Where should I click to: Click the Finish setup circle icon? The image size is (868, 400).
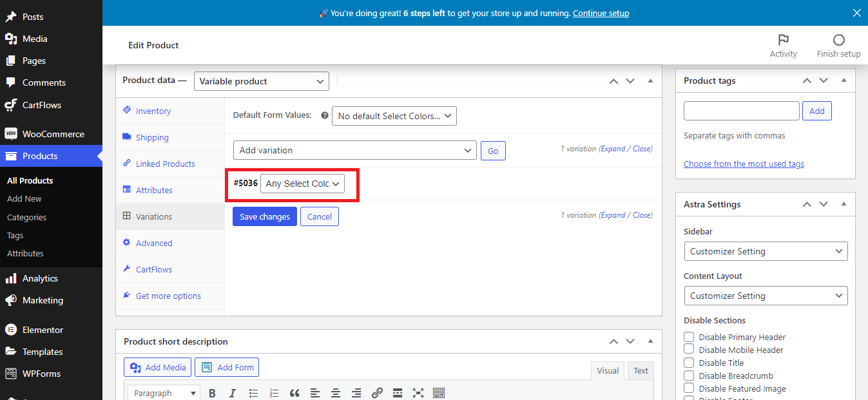(838, 40)
